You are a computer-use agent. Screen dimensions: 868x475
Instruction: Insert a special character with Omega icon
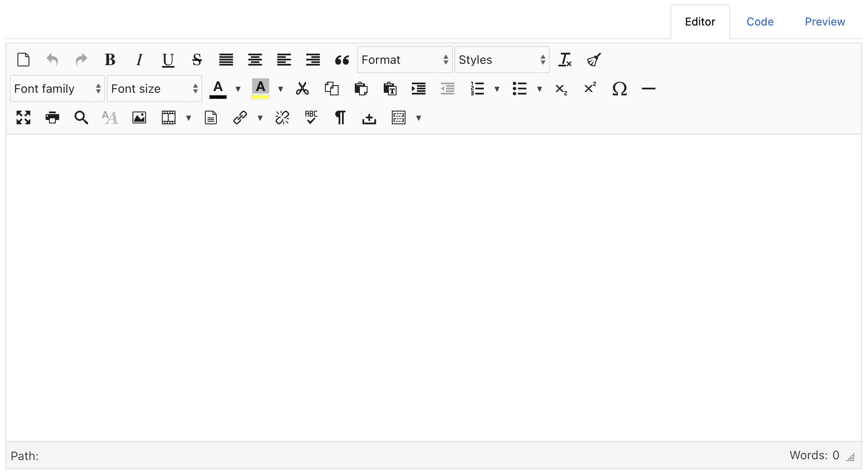click(619, 89)
